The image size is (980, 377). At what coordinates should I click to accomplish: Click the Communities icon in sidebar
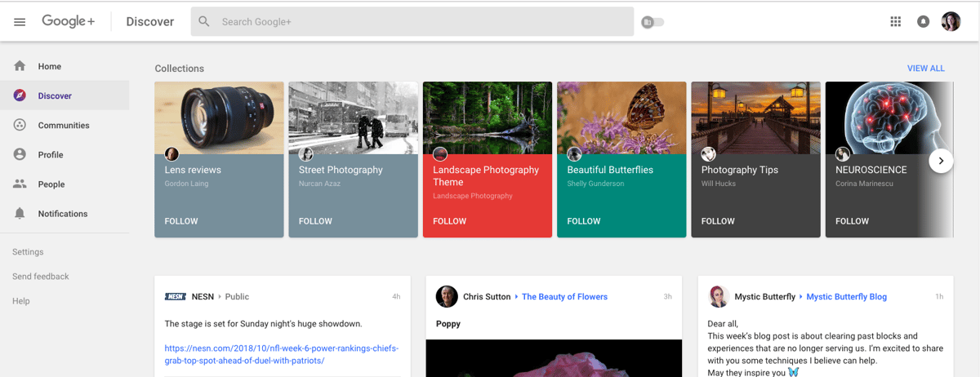coord(20,125)
